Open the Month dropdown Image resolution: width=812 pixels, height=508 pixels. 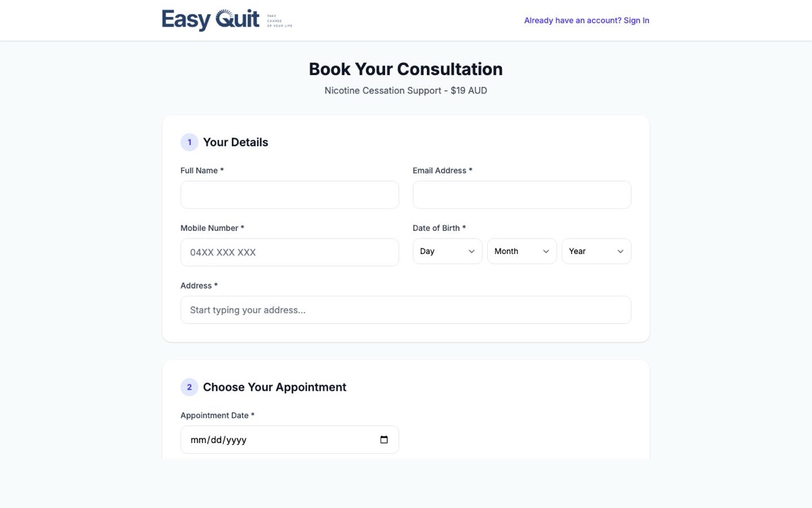tap(521, 251)
